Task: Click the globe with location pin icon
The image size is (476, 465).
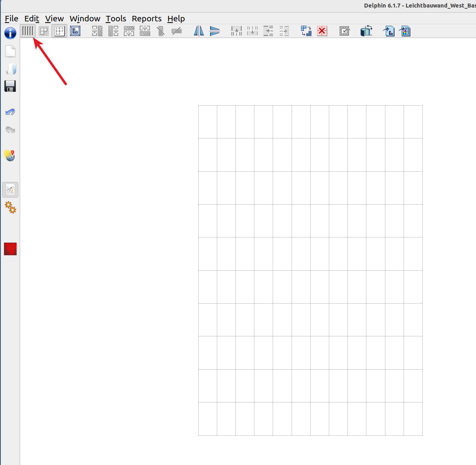Action: [x=10, y=156]
